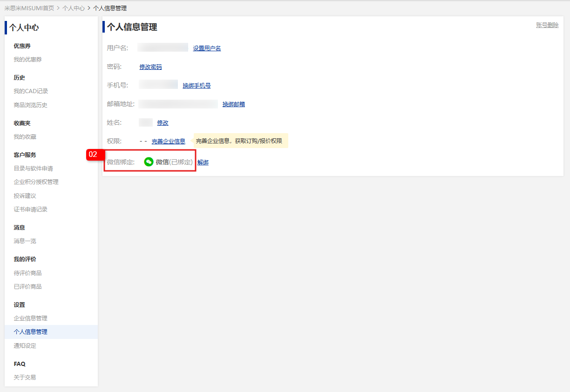Click the 账号删除 link
The image size is (570, 392).
(x=547, y=25)
